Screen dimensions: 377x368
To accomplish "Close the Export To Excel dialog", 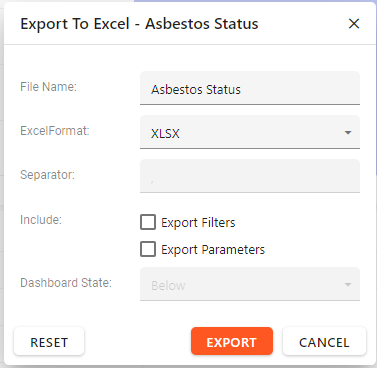I will pyautogui.click(x=354, y=24).
